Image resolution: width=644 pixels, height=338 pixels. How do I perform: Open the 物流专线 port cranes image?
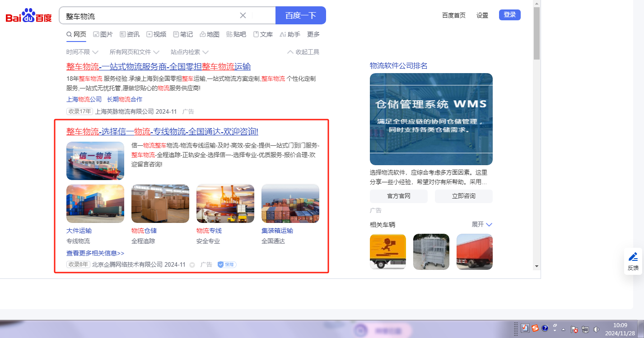(225, 204)
